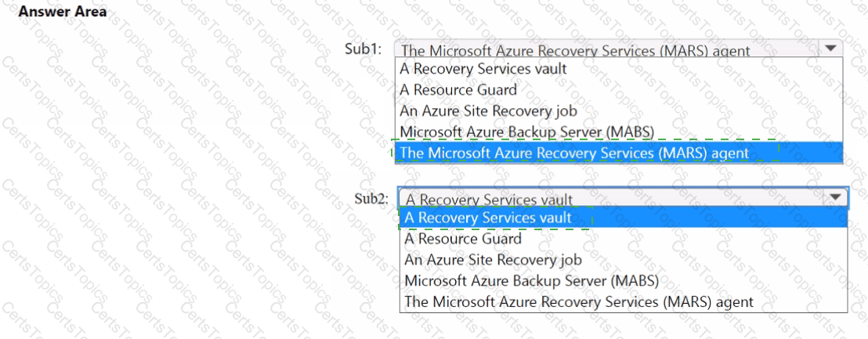
Task: Click the Sub2 label
Action: 371,197
